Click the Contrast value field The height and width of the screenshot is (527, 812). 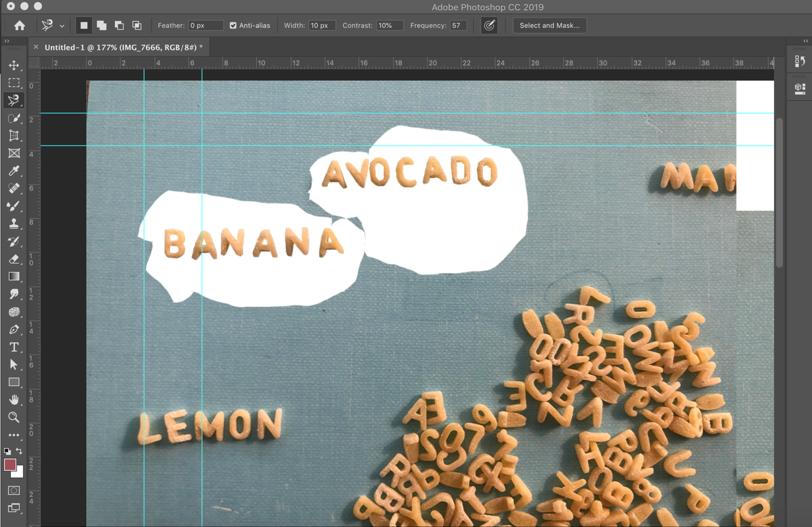pos(390,25)
